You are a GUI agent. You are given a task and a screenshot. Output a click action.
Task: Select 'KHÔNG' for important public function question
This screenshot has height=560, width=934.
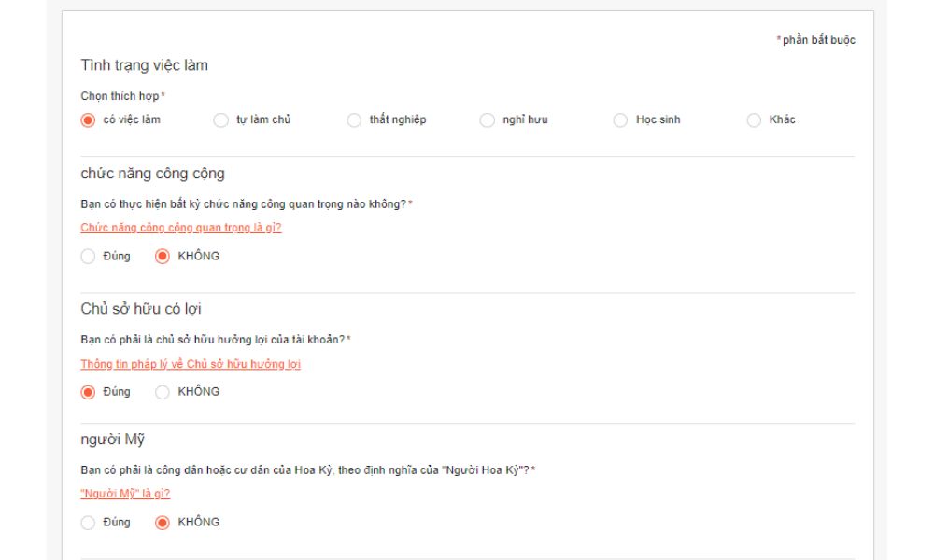coord(163,257)
